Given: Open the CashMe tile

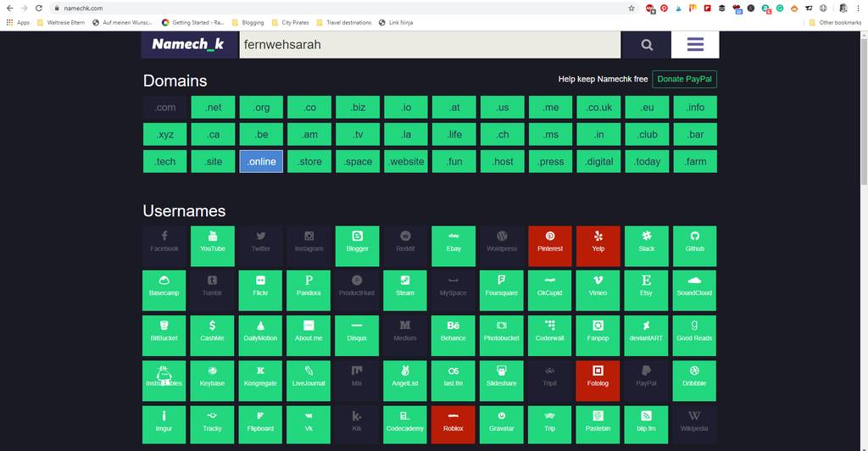Looking at the screenshot, I should (212, 336).
